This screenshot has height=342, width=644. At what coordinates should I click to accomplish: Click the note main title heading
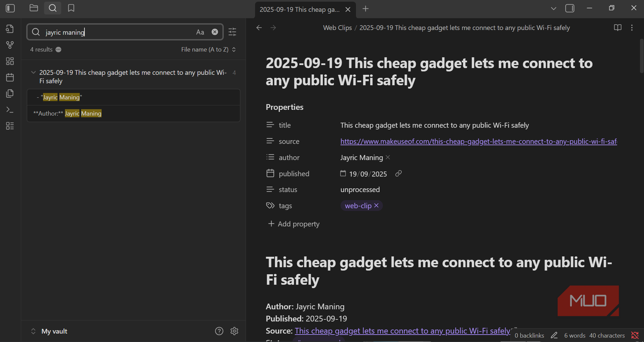pyautogui.click(x=429, y=72)
